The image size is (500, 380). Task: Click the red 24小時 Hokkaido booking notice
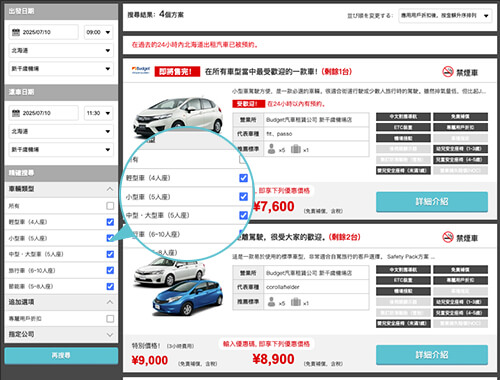coord(195,45)
